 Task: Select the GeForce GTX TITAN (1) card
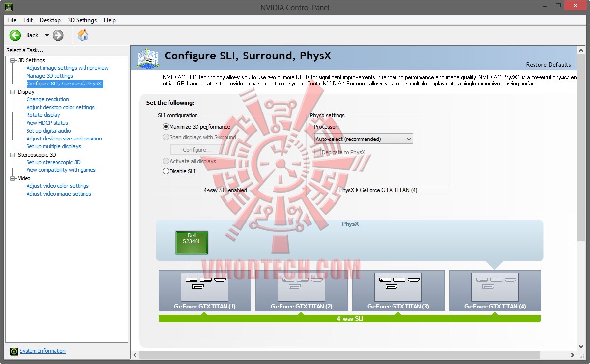(204, 291)
